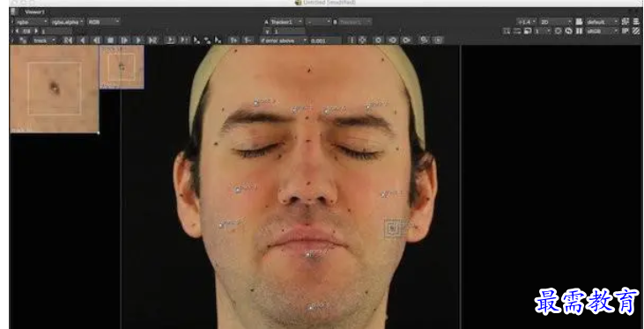Track forward continuously with the right arrow
Screen dimensions: 644x329
(138, 40)
